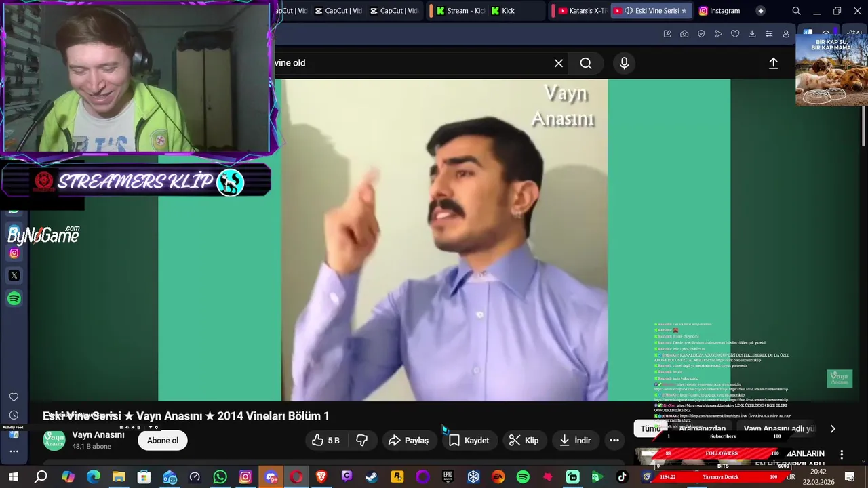Open a new browser tab with plus

pos(760,11)
